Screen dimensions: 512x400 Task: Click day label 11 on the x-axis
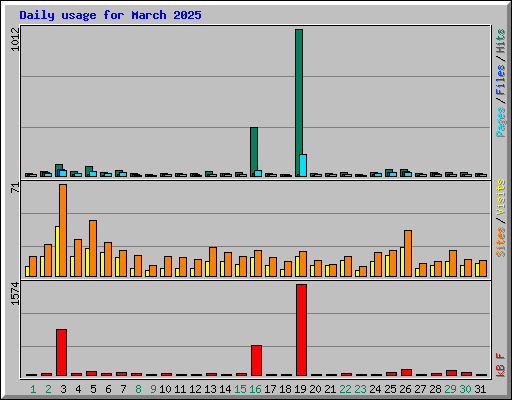180,389
